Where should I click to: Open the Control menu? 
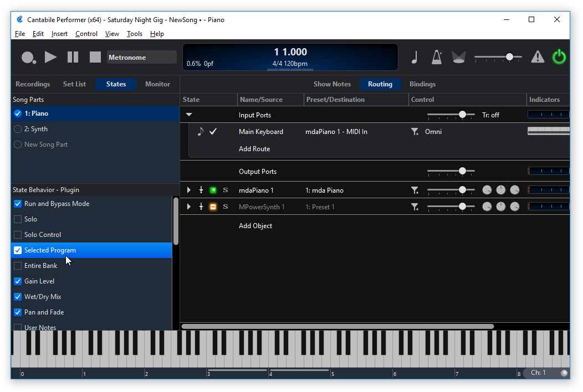point(86,34)
